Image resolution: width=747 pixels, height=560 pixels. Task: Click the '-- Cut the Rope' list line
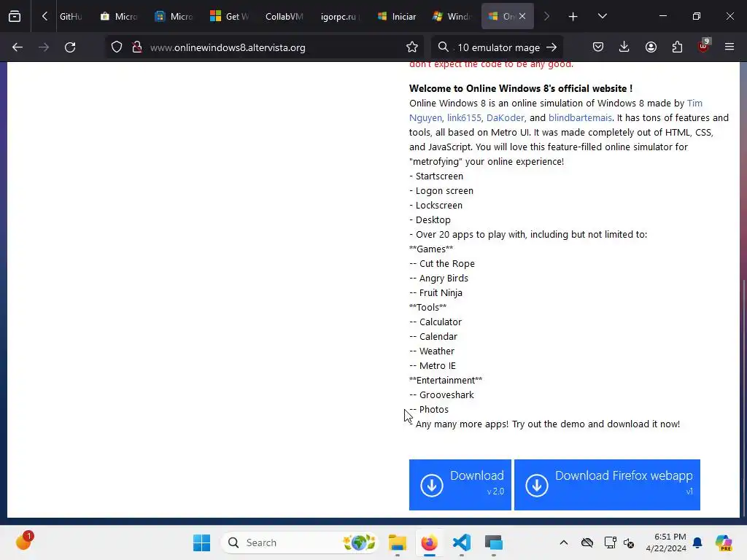pyautogui.click(x=441, y=264)
